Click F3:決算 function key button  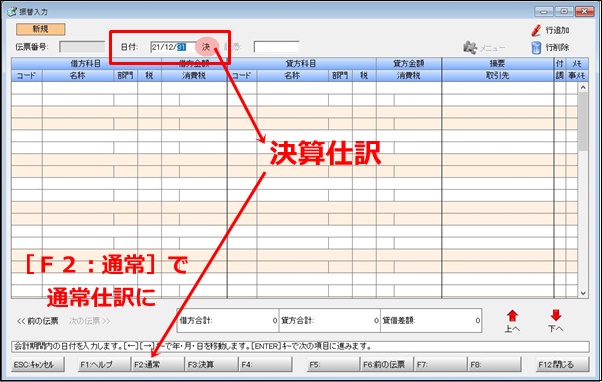coord(211,364)
